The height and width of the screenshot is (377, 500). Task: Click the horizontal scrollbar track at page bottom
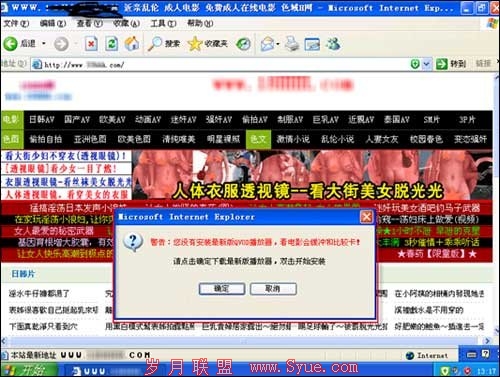(245, 341)
